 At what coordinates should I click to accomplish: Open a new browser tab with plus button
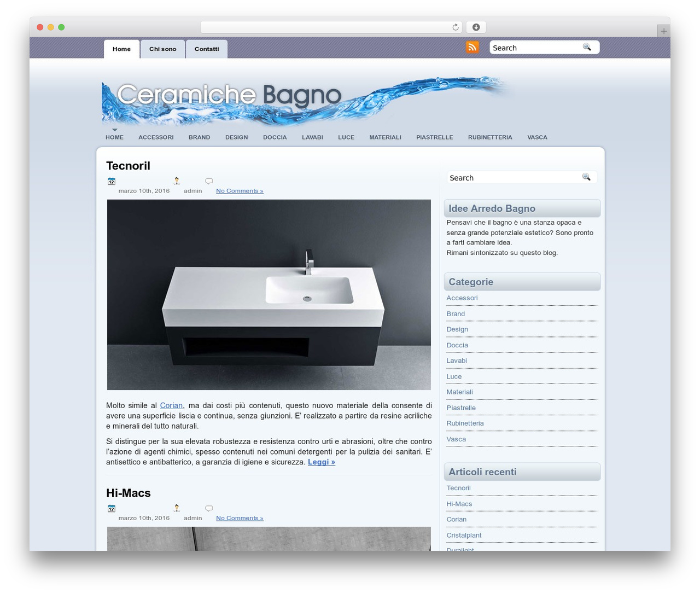663,31
